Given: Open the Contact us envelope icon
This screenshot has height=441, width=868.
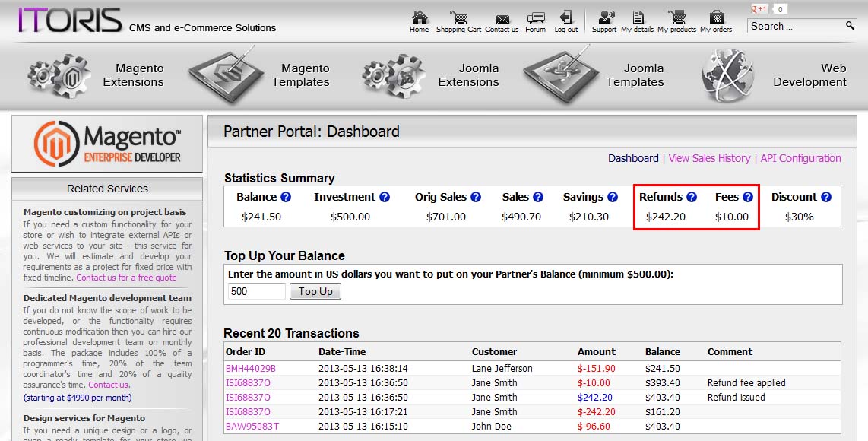Looking at the screenshot, I should [502, 20].
